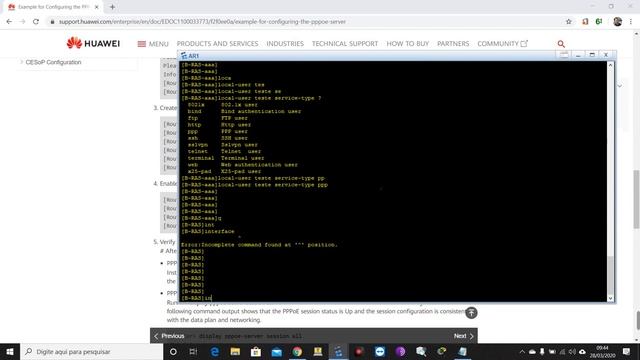Click the terminal's last input line

point(196,298)
